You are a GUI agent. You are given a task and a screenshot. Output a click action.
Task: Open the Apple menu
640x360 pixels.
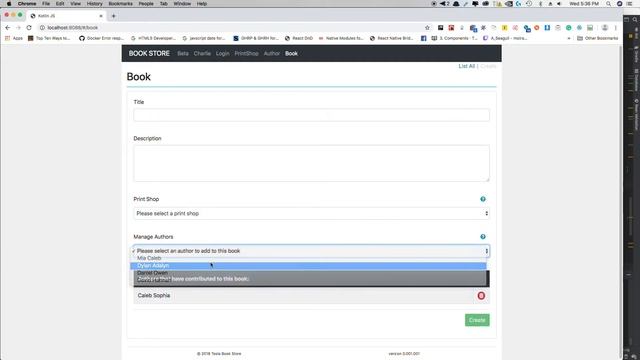(9, 4)
